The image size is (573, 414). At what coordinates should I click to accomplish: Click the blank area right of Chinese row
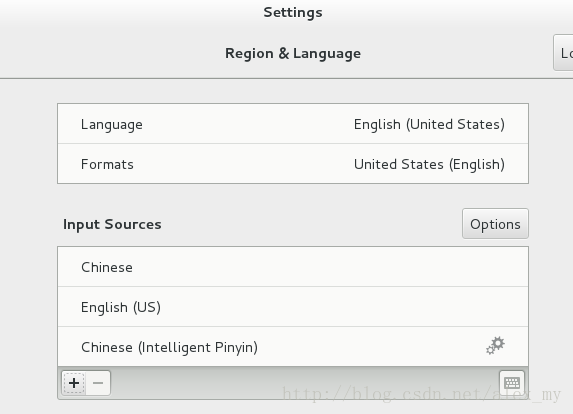pyautogui.click(x=330, y=267)
